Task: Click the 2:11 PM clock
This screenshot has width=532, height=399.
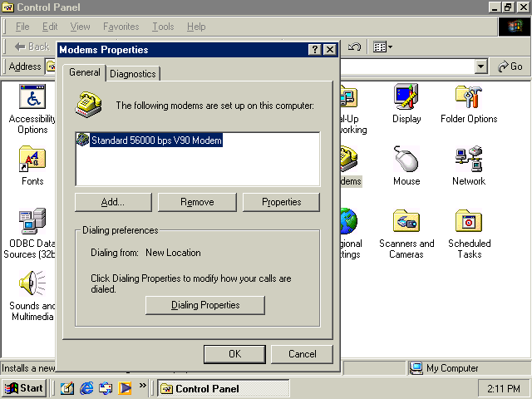Action: (504, 388)
